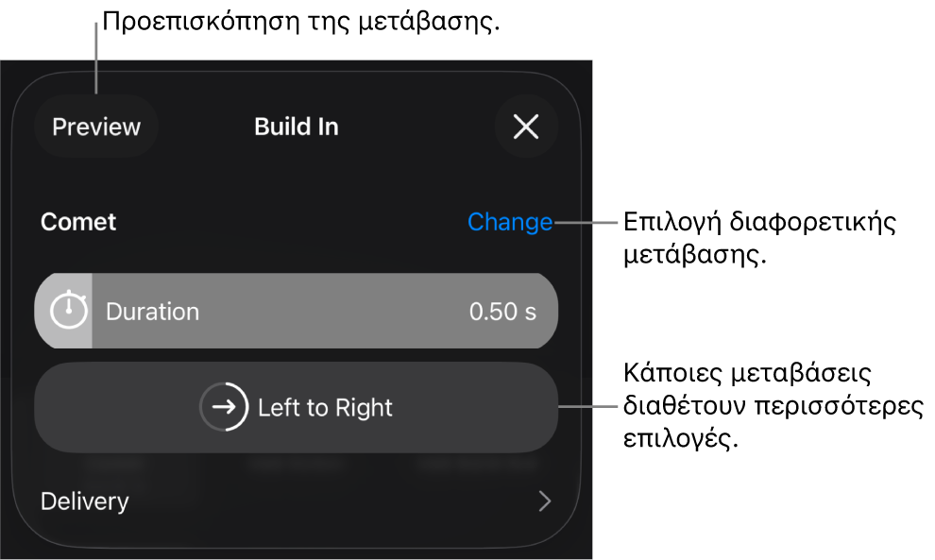Click the stopwatch icon on the Duration slider

pos(68,311)
